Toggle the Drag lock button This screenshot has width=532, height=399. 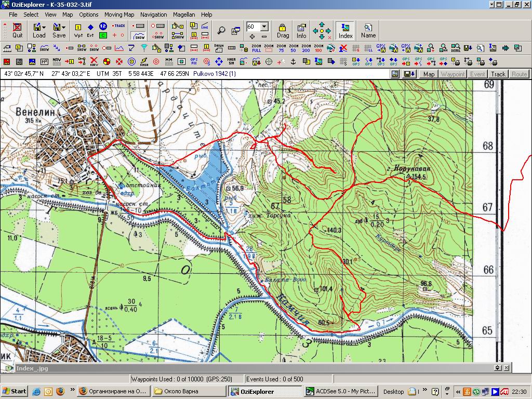(x=283, y=30)
